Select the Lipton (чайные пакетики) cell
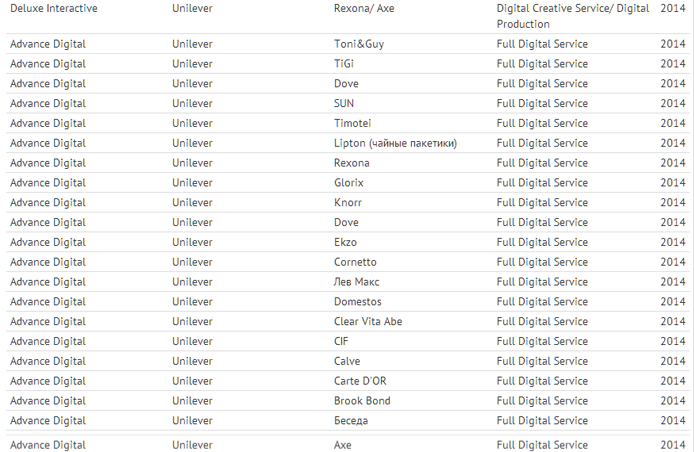The height and width of the screenshot is (452, 694). [x=395, y=143]
